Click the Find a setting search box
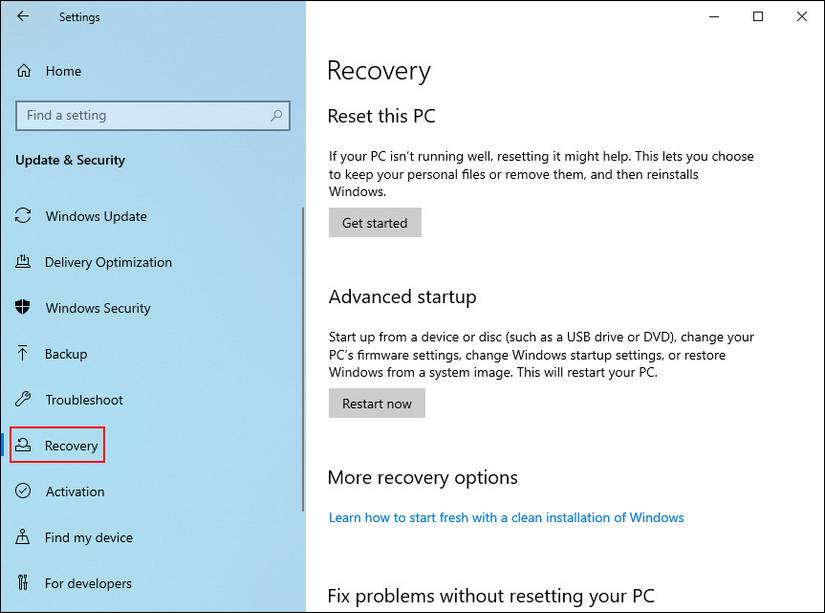Screen dimensions: 825x613 (x=130, y=115)
